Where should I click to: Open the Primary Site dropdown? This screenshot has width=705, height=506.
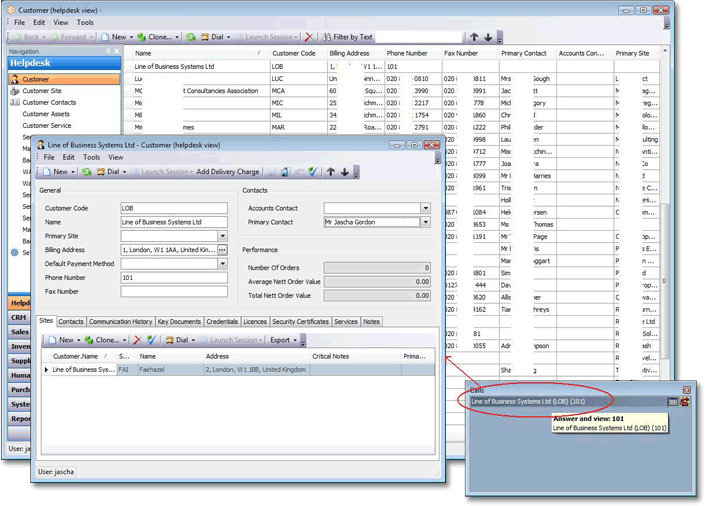tap(222, 236)
